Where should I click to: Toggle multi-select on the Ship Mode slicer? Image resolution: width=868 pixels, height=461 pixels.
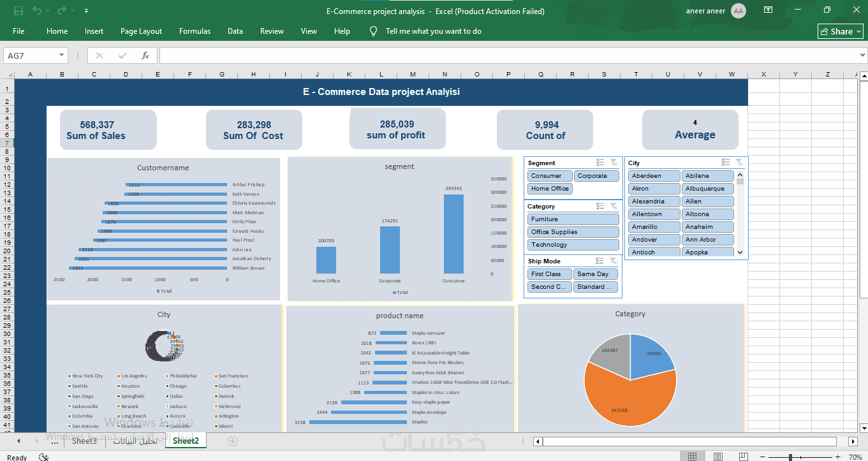tap(600, 261)
